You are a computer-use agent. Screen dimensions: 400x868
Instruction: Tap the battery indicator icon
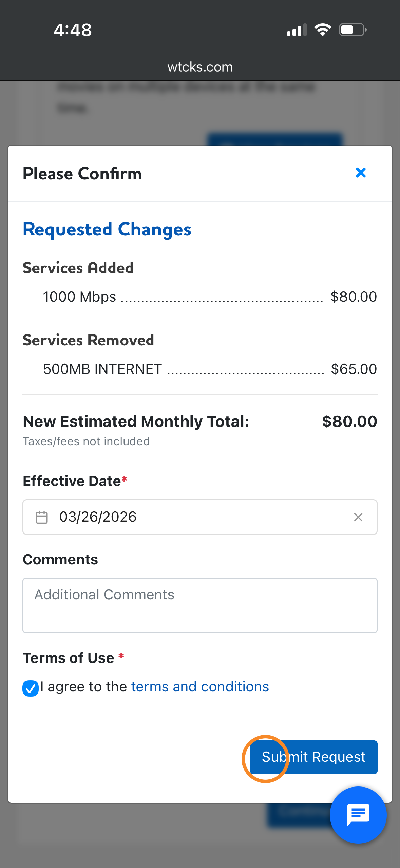[353, 30]
